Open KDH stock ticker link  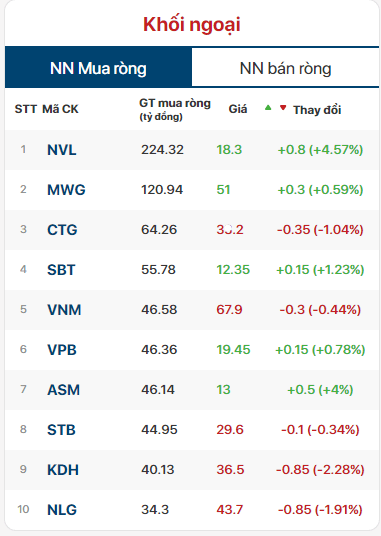tap(63, 470)
